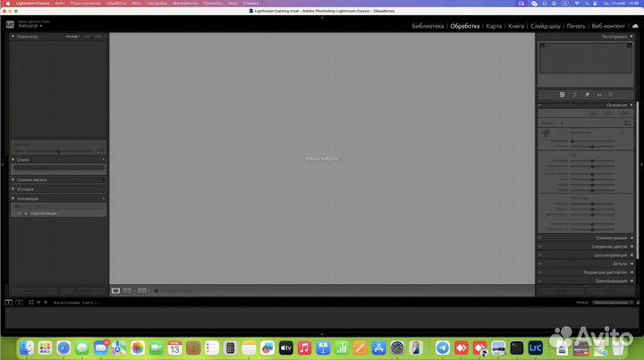Show main window display icon in filmstrip

click(8, 302)
